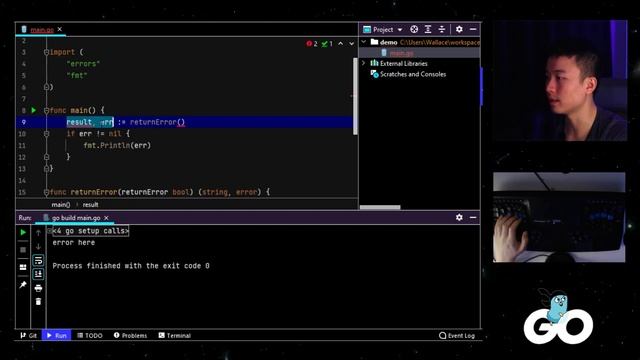The image size is (640, 360).
Task: Click the 'error here' console output line
Action: 73,242
